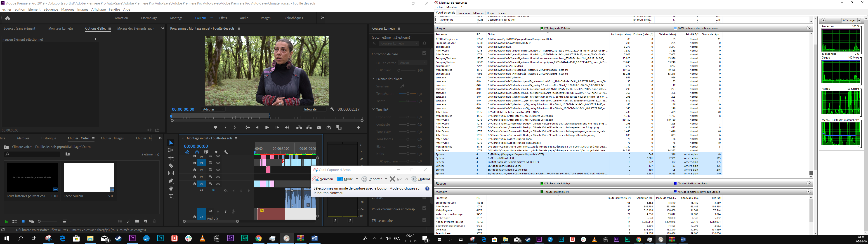Open the Mémoire tab in Resource Monitor
Screen dimensions: 868x244
point(479,13)
